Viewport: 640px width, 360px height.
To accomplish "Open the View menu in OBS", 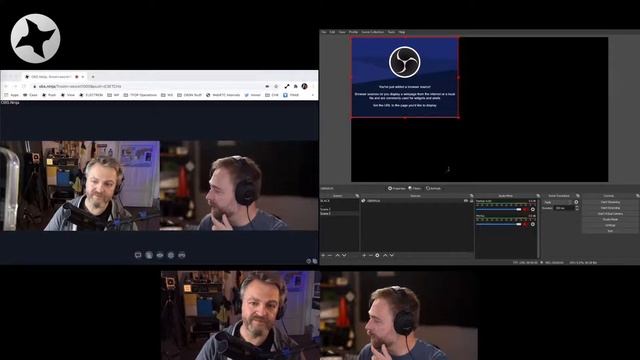I will [342, 32].
